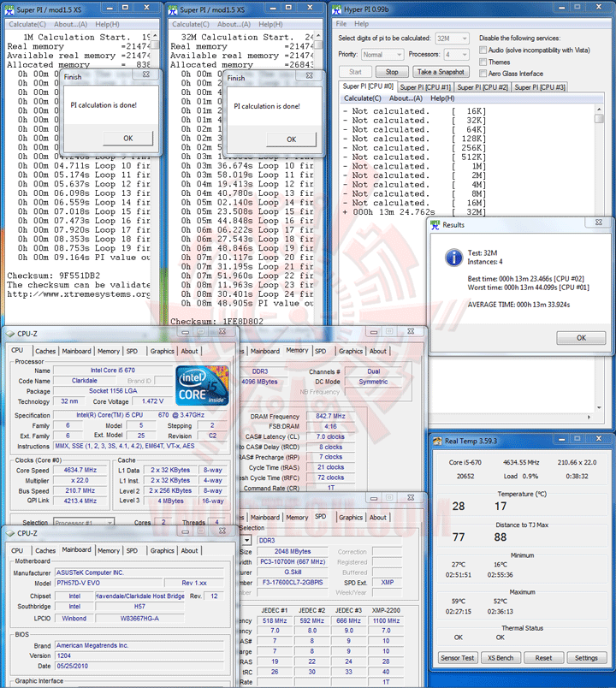Open Help menu in Hyper PI CPU #0 tab

pos(442,98)
